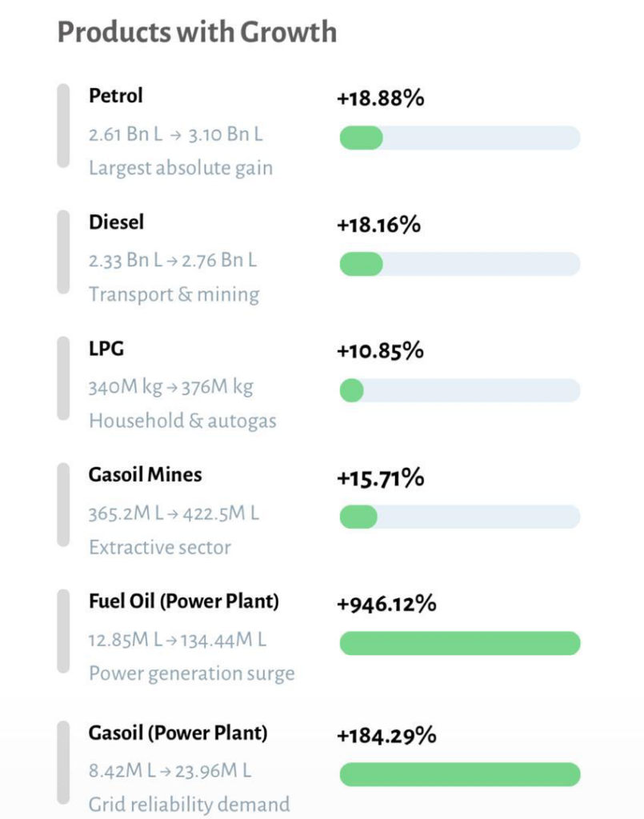Click the Products with Growth heading

click(x=197, y=33)
